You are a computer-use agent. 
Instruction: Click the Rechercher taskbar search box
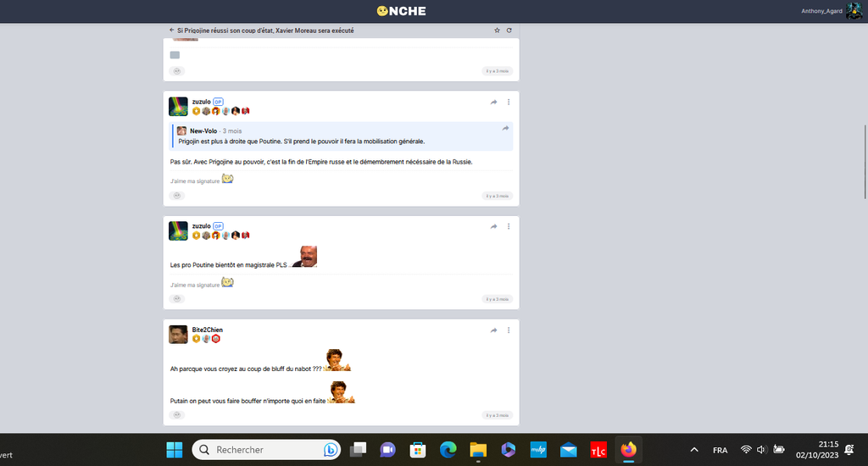click(266, 450)
